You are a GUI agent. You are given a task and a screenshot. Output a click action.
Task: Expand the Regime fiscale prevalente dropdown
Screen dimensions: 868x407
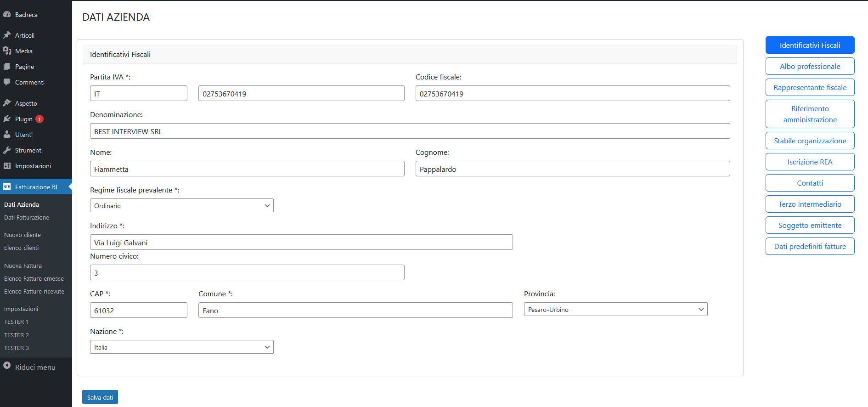tap(181, 205)
